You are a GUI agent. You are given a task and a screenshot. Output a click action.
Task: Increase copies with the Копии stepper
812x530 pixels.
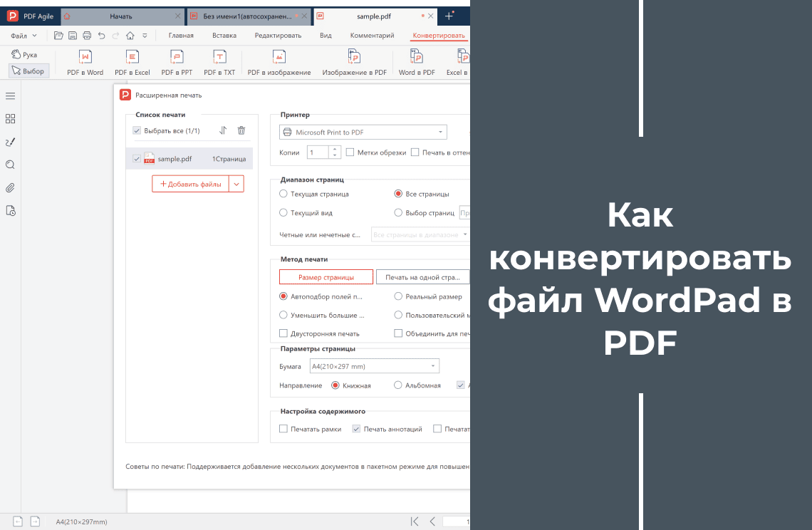(x=333, y=149)
